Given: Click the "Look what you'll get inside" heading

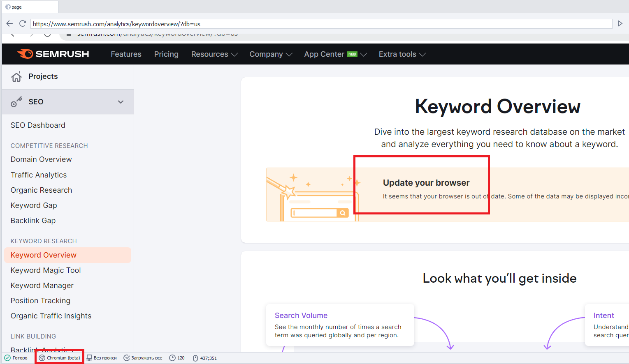Looking at the screenshot, I should [499, 279].
